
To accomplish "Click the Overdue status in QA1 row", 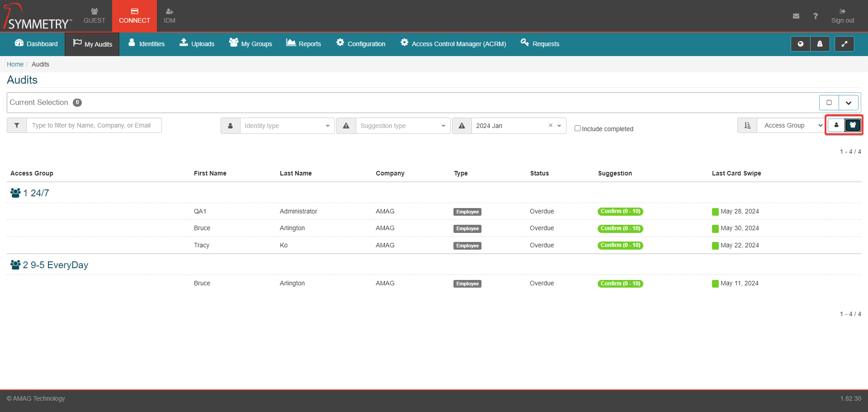I will click(542, 211).
